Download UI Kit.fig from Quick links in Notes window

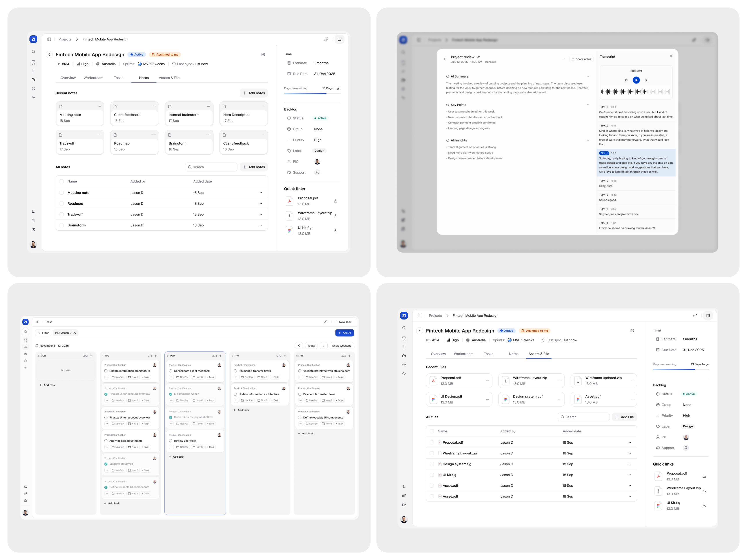pyautogui.click(x=335, y=231)
